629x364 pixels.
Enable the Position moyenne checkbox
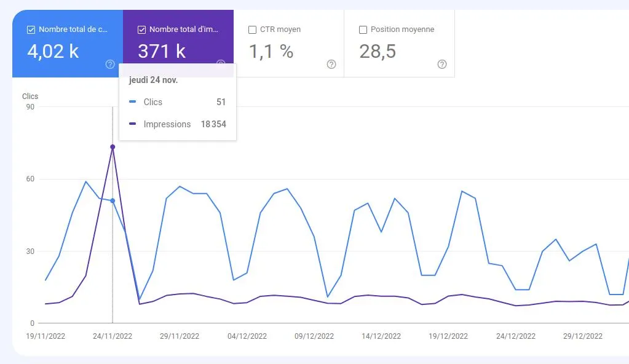[363, 29]
